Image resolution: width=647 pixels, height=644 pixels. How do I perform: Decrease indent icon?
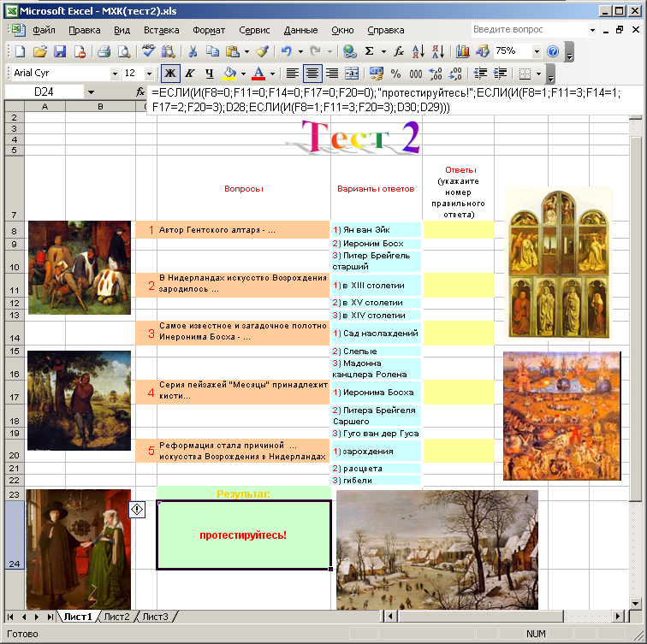[x=480, y=74]
